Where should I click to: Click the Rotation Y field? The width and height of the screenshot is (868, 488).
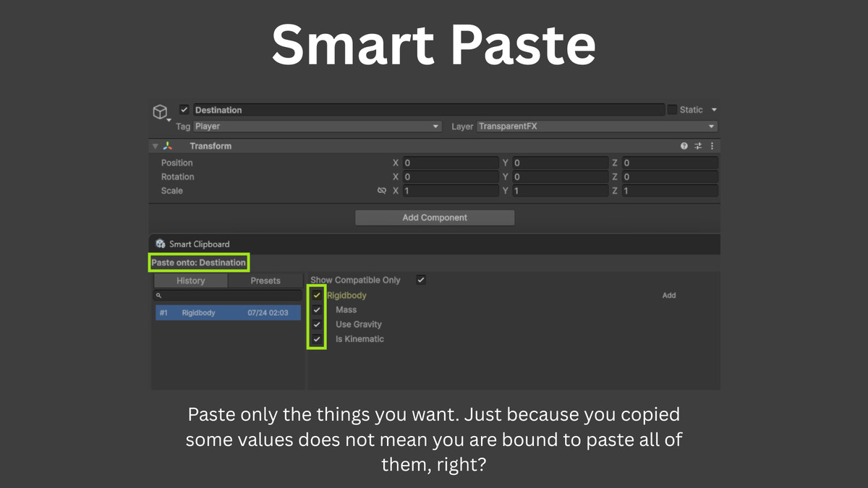click(x=561, y=177)
